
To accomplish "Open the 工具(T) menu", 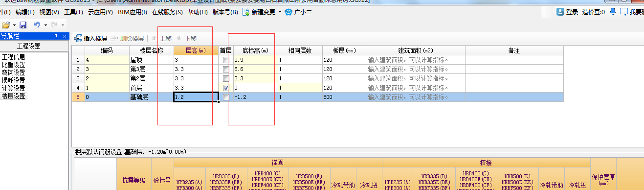I will click(73, 12).
